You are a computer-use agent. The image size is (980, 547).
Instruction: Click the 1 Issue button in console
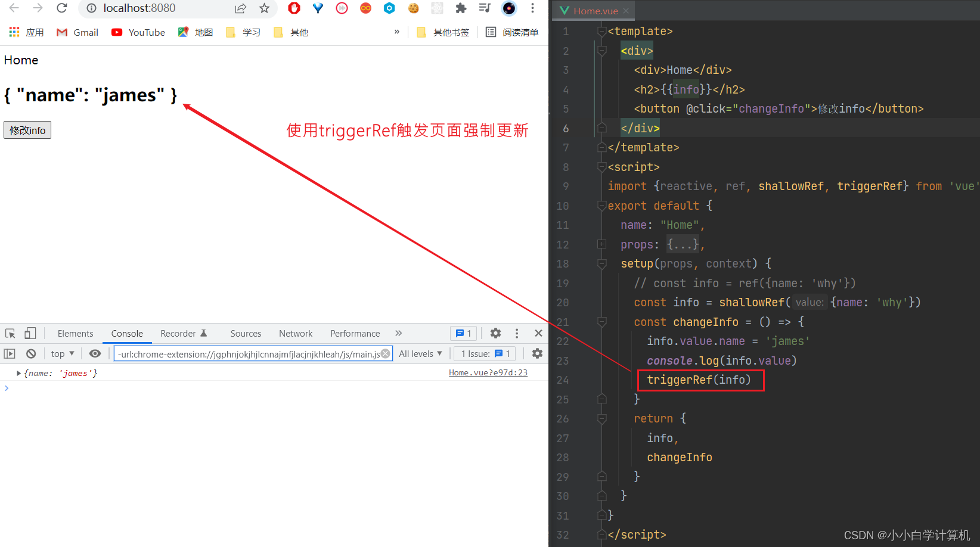[485, 353]
